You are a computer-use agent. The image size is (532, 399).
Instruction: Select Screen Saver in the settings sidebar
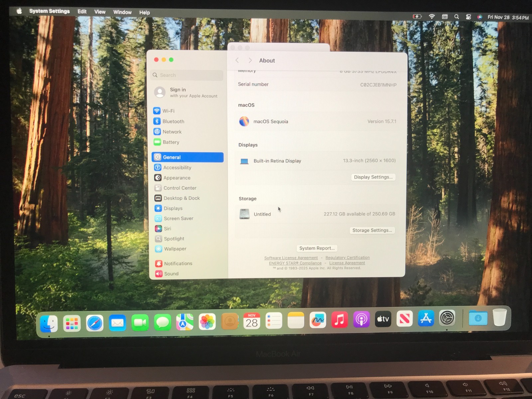click(188, 218)
